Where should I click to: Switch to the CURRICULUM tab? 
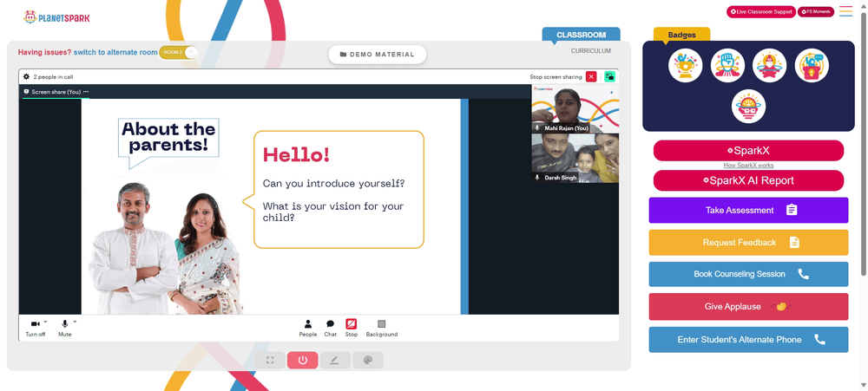591,51
